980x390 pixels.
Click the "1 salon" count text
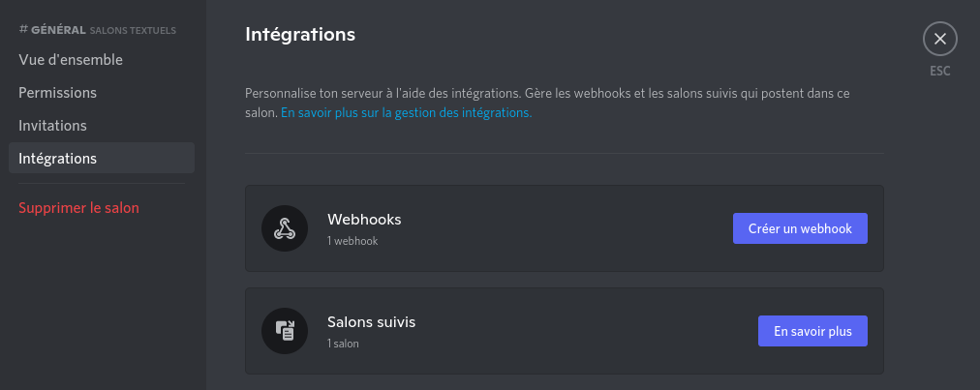343,344
